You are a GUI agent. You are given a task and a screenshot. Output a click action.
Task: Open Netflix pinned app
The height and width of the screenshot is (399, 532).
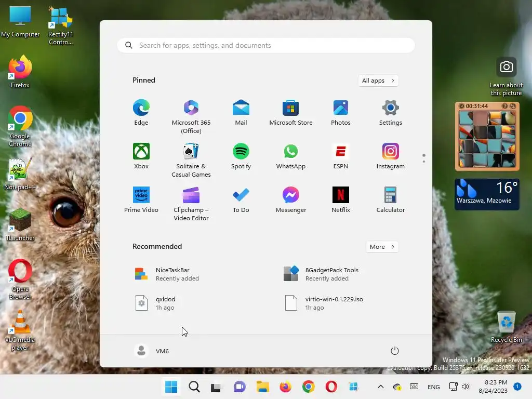coord(341,200)
